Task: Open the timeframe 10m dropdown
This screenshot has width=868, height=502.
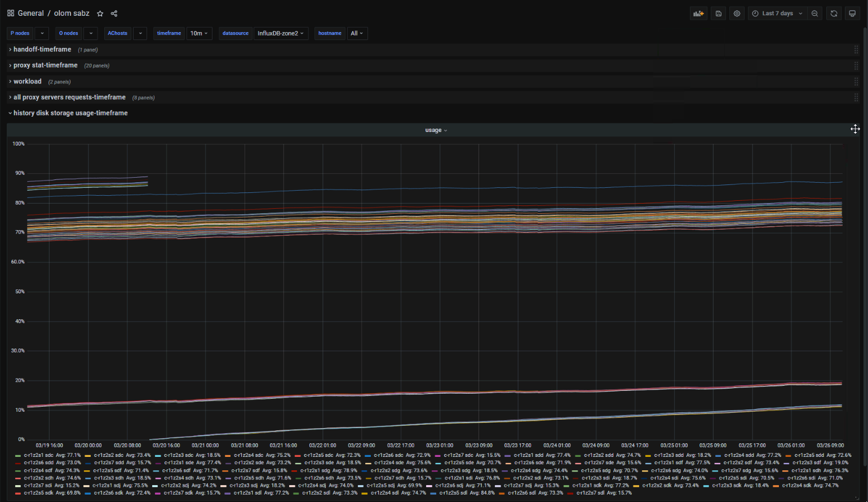Action: pos(199,33)
